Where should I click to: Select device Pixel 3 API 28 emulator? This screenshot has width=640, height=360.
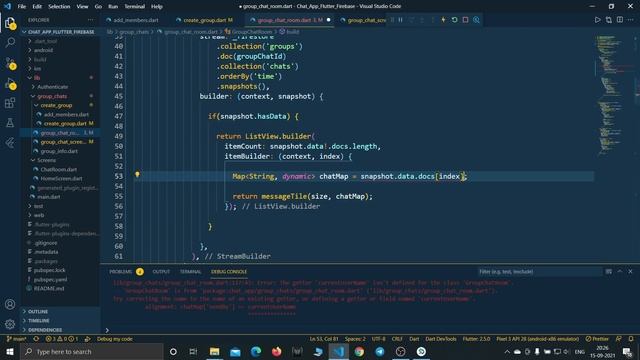click(538, 339)
